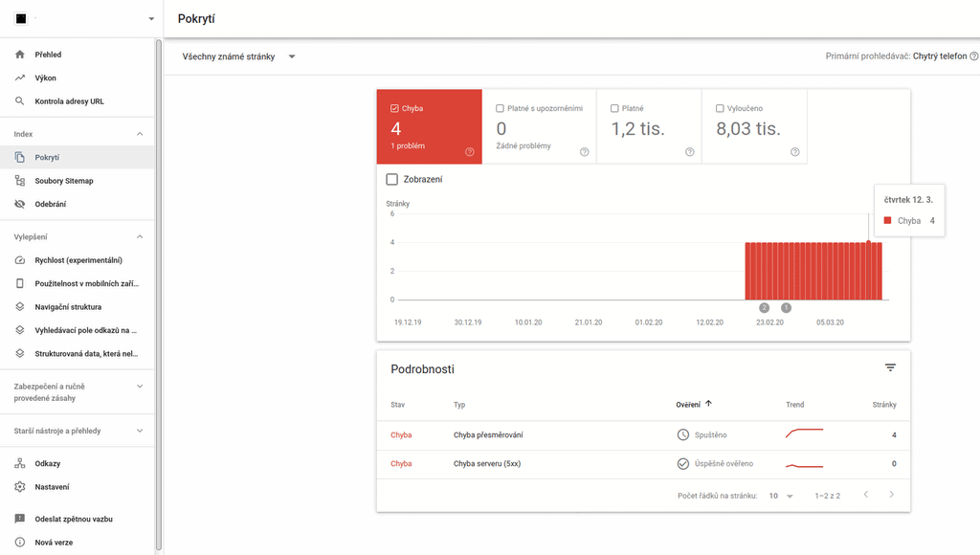
Task: Click the Chyba přesměrování trend sparkline
Action: (x=804, y=433)
